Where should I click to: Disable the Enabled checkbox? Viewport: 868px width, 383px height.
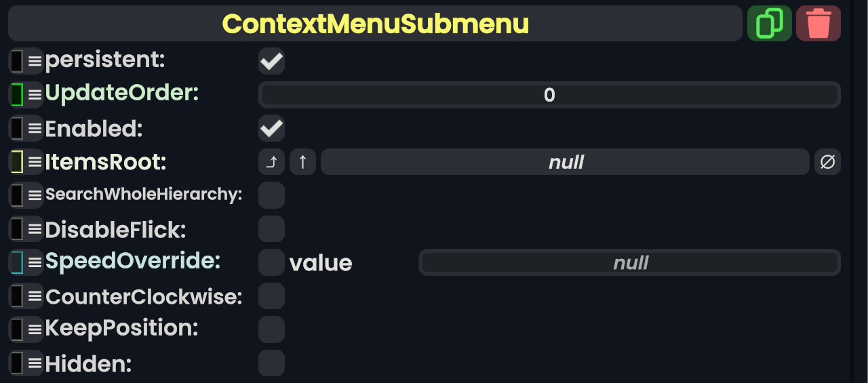pos(271,128)
